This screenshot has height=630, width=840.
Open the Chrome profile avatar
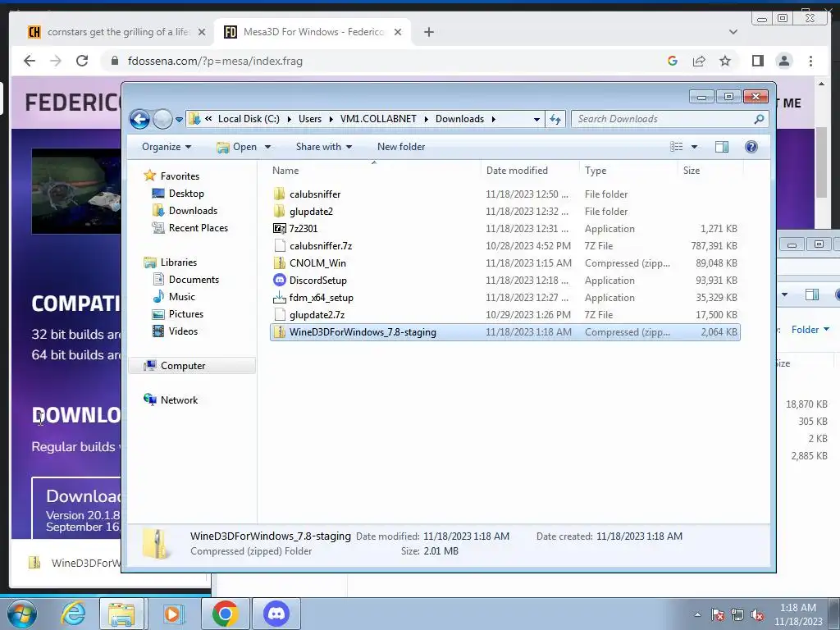(x=783, y=61)
